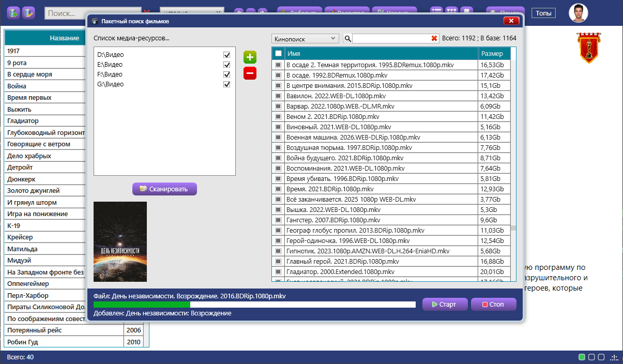
Task: Sort the file list by Размер column
Action: click(x=494, y=54)
